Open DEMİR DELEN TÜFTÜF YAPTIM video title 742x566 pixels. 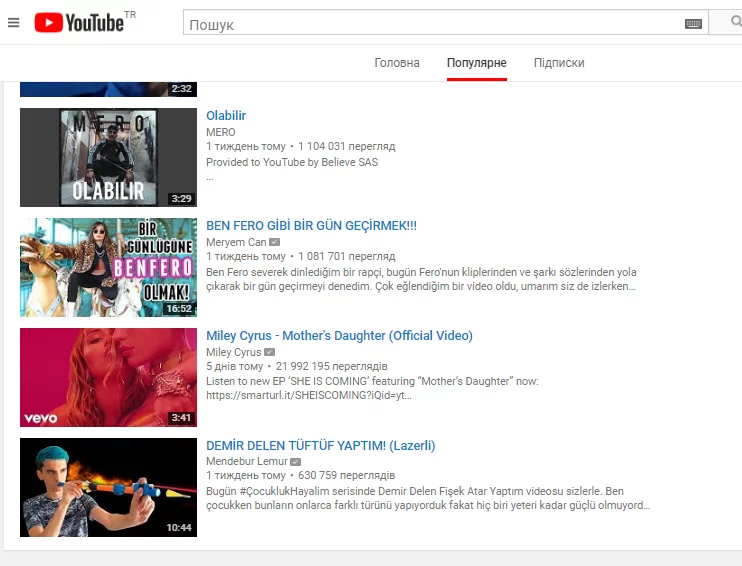[320, 445]
